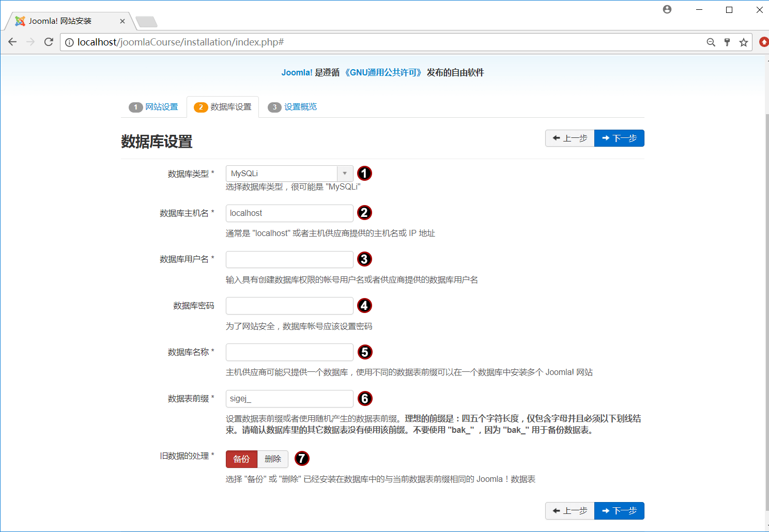This screenshot has width=769, height=532.
Task: Click the 数据库用户名 label
Action: tap(187, 259)
